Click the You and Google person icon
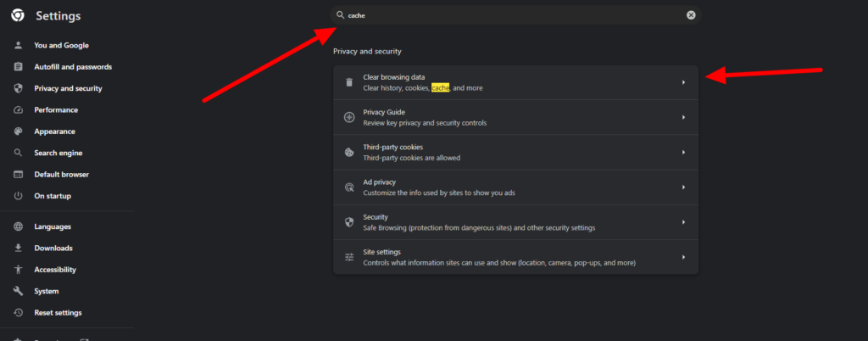Screen dimensions: 868x341 coord(19,46)
